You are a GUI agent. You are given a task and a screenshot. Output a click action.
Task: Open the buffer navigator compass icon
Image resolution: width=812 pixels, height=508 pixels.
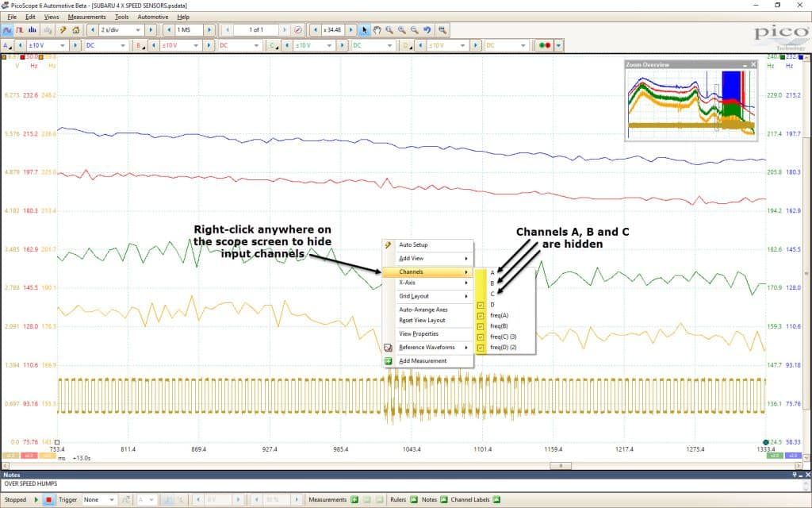[x=298, y=30]
